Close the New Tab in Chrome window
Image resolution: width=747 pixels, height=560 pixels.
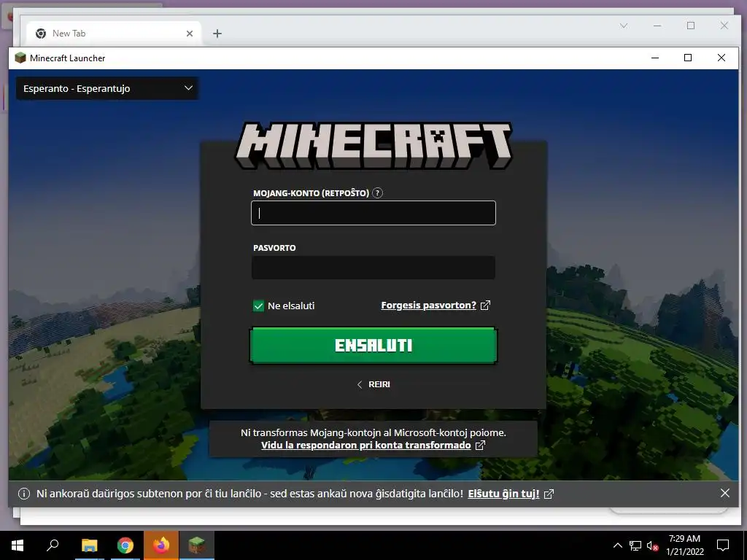point(190,34)
